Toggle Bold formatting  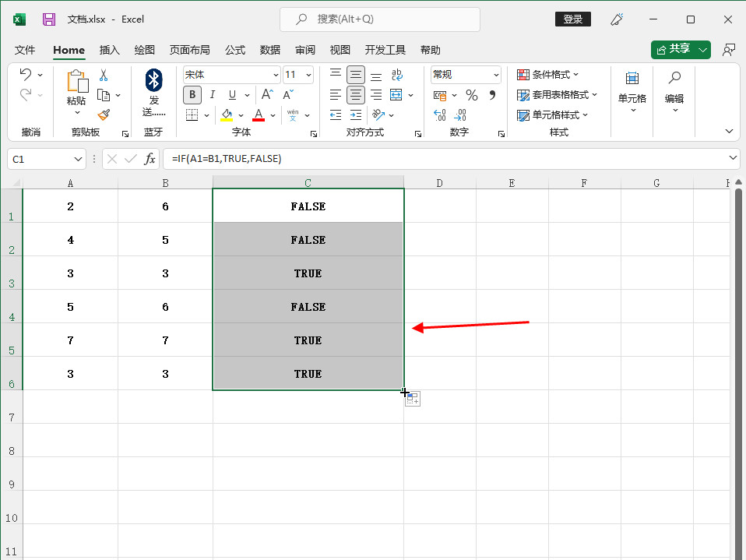192,95
